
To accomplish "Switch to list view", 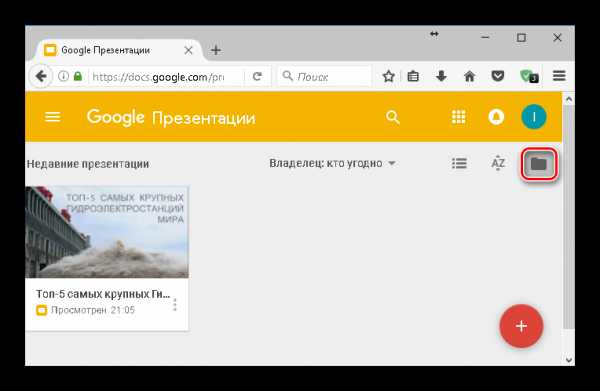I will (x=459, y=164).
